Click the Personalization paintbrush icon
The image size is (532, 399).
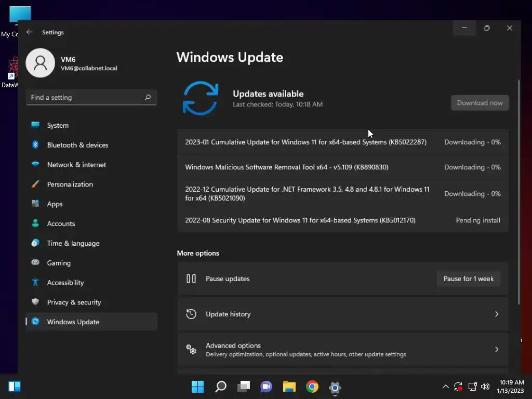coord(35,184)
